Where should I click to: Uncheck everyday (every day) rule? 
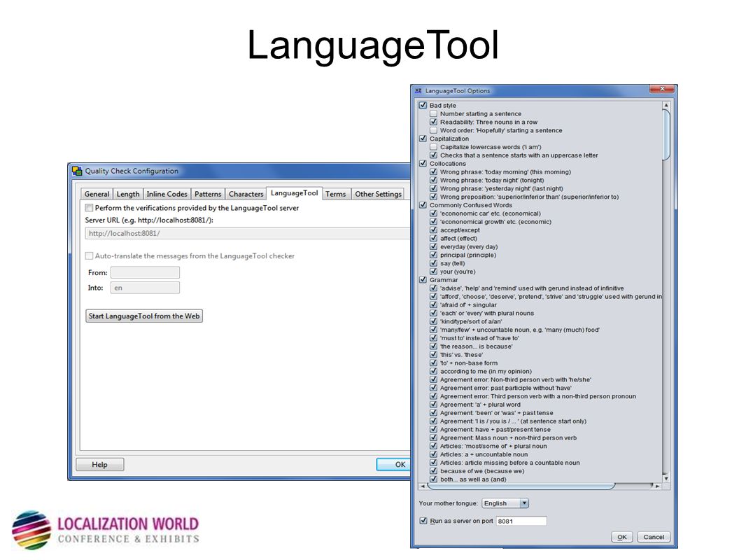433,246
